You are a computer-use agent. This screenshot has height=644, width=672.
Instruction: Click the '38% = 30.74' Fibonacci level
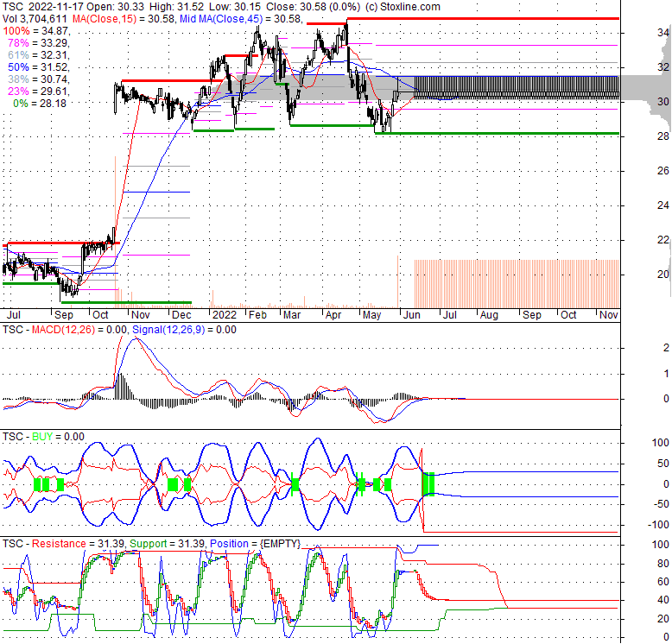38,79
